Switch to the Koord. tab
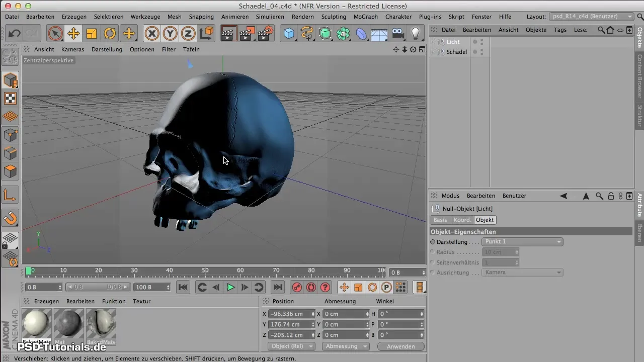 click(x=462, y=220)
